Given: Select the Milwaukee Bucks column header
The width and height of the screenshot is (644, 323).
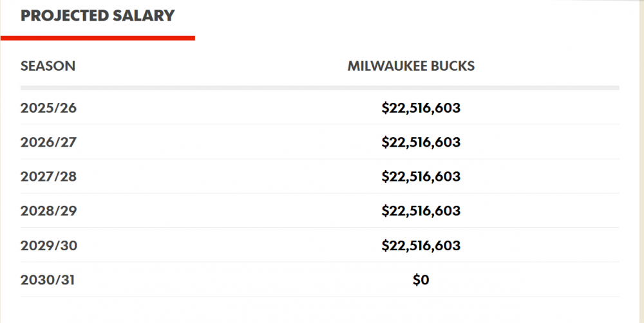Looking at the screenshot, I should (x=411, y=66).
